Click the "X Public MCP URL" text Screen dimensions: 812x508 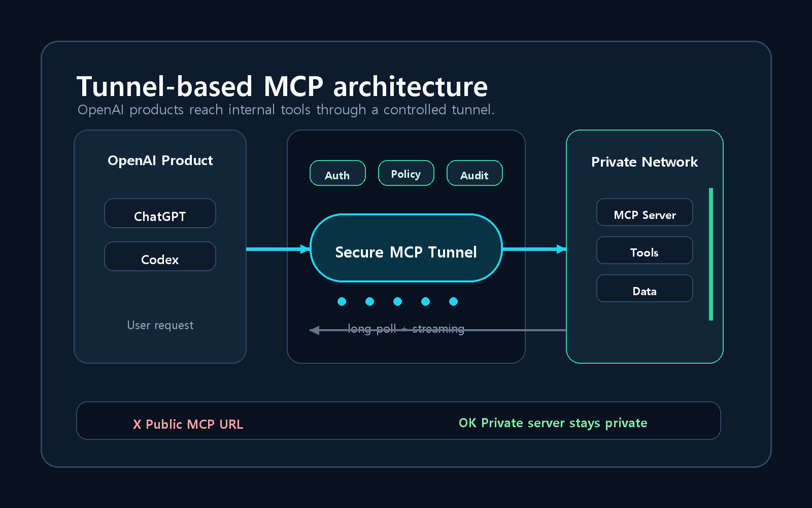(188, 424)
